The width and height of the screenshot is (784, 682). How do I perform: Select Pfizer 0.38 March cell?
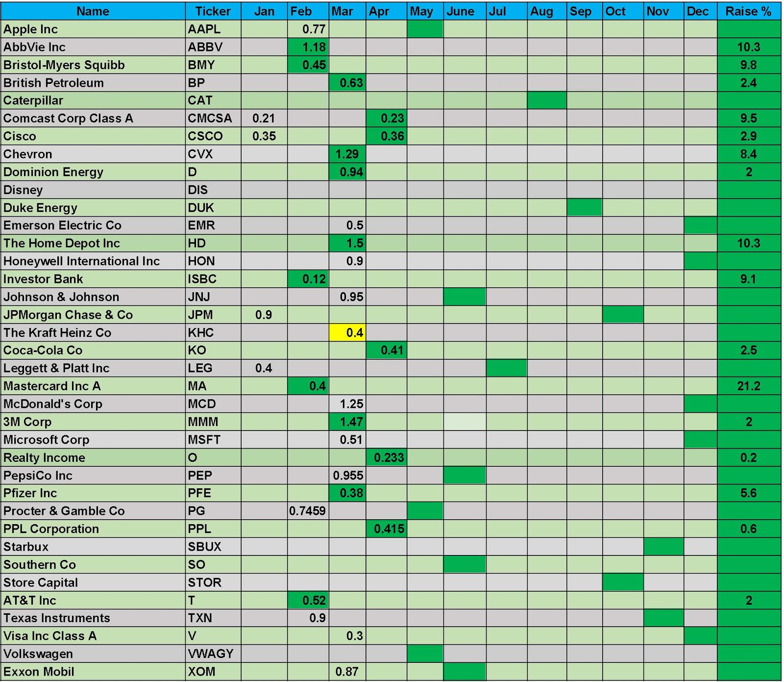(347, 493)
